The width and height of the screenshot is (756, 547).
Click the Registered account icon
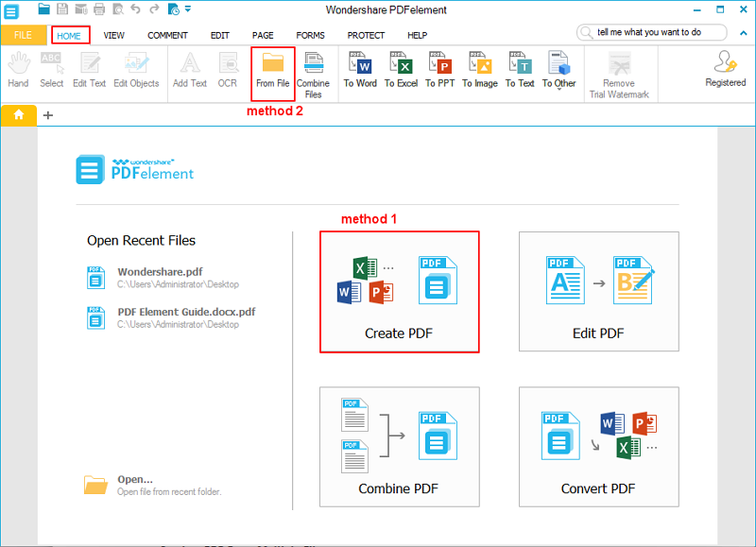click(x=726, y=68)
